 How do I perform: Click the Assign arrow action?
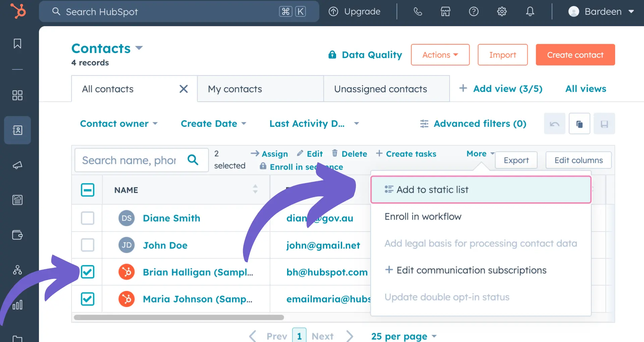(x=269, y=154)
